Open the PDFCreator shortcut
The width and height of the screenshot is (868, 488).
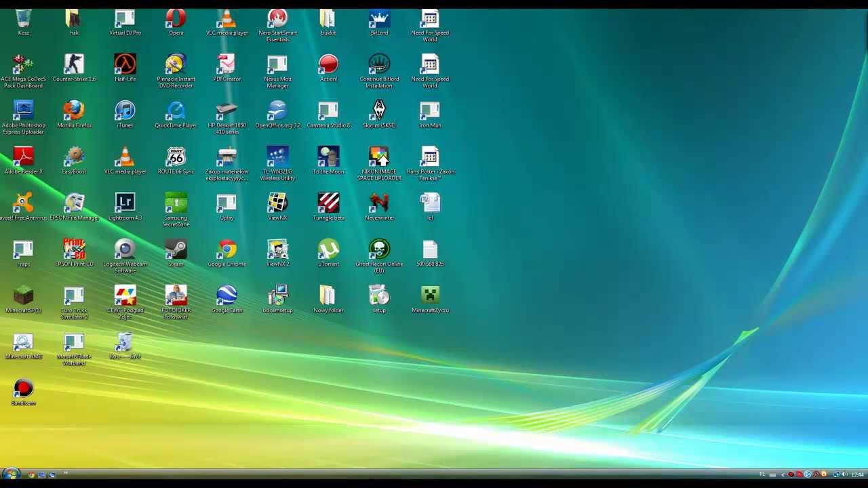point(226,68)
